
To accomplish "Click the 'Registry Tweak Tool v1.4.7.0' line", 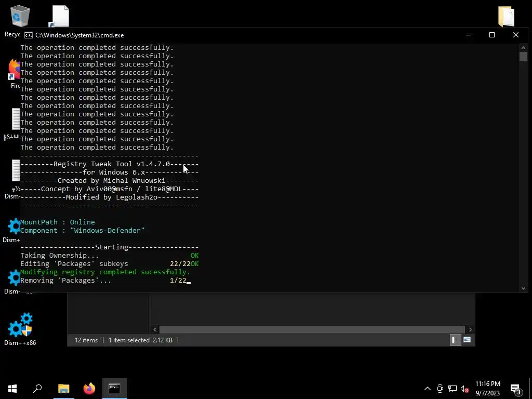I will (109, 164).
